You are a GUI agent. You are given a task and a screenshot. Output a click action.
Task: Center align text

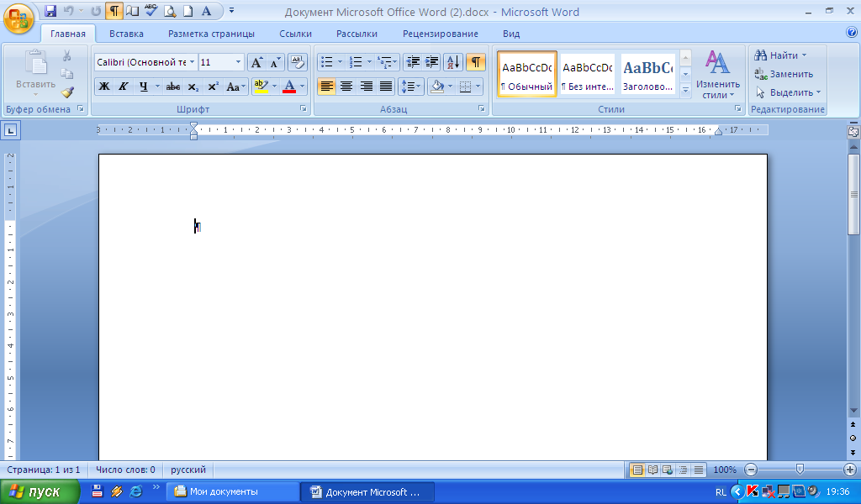346,87
